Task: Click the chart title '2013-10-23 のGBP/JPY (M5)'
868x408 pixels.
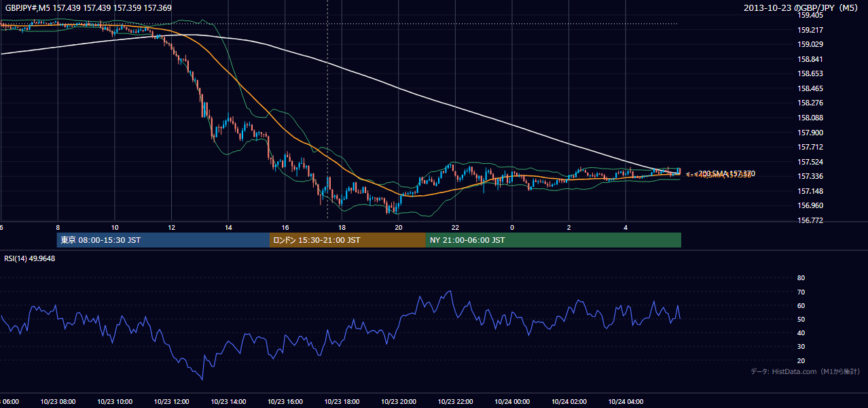Action: coord(802,7)
